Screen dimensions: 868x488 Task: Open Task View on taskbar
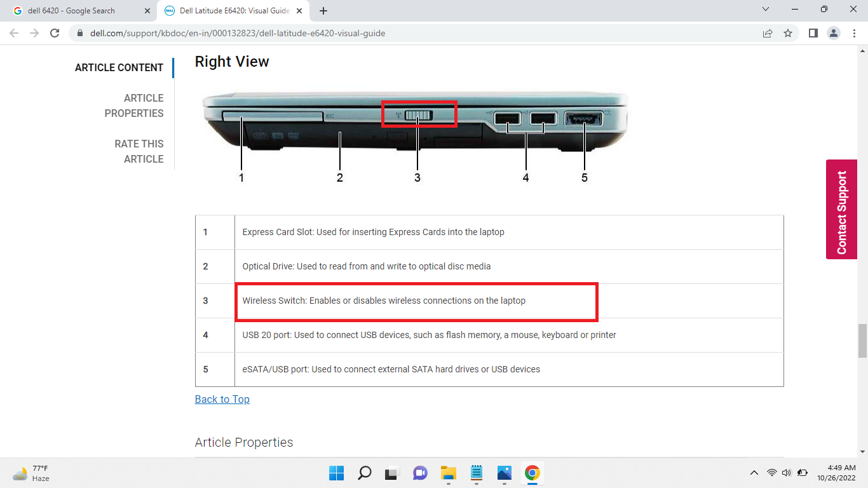click(x=392, y=473)
